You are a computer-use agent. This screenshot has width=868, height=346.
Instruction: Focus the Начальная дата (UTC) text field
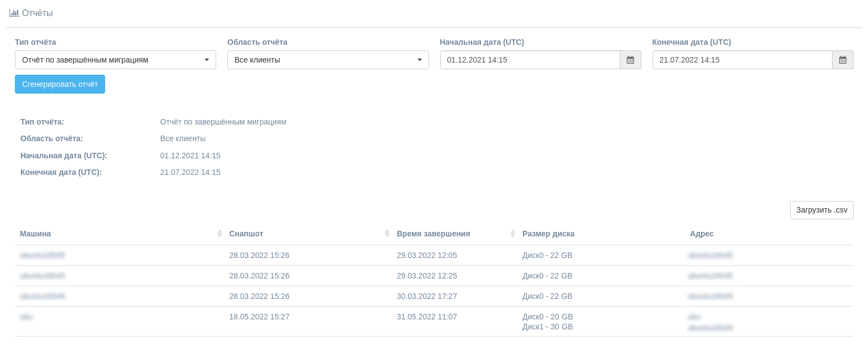(x=530, y=60)
